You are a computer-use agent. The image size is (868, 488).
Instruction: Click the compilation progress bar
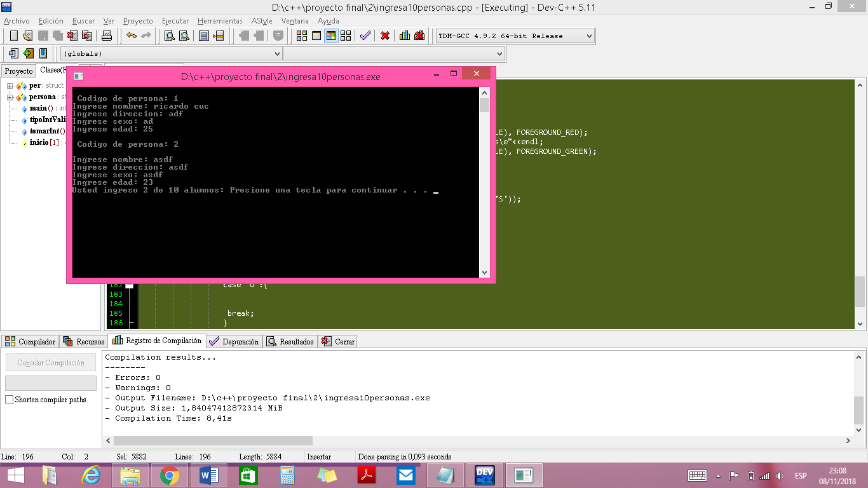point(51,383)
